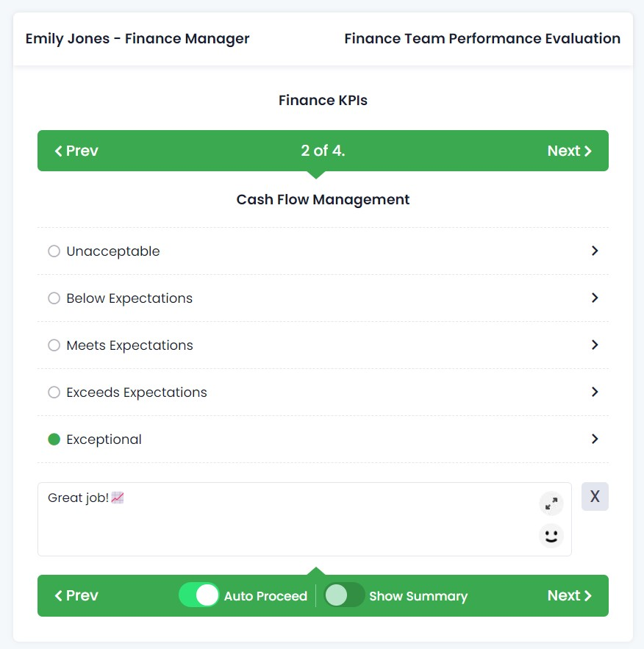
Task: Expand details for the Below Expectations option
Action: [x=595, y=298]
